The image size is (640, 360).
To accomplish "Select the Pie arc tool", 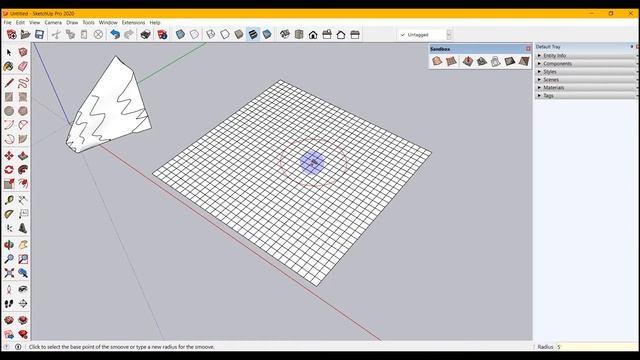I will coord(23,138).
